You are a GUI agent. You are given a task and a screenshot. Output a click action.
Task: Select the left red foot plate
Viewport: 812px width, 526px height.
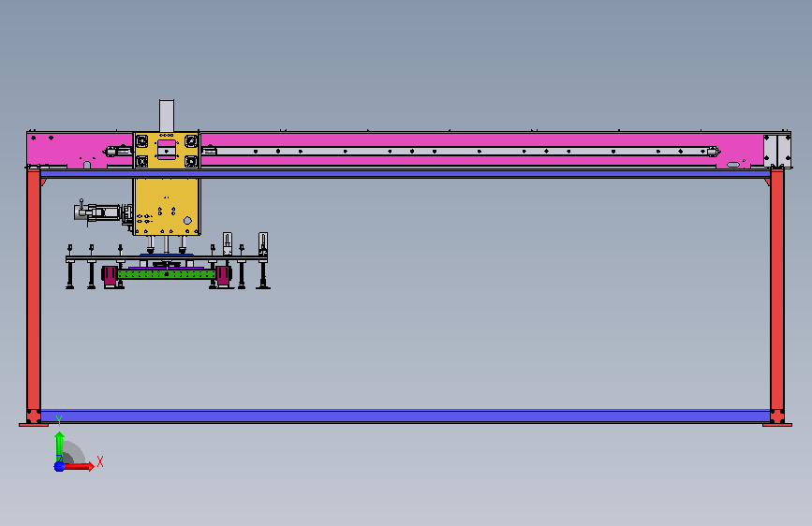coord(34,425)
